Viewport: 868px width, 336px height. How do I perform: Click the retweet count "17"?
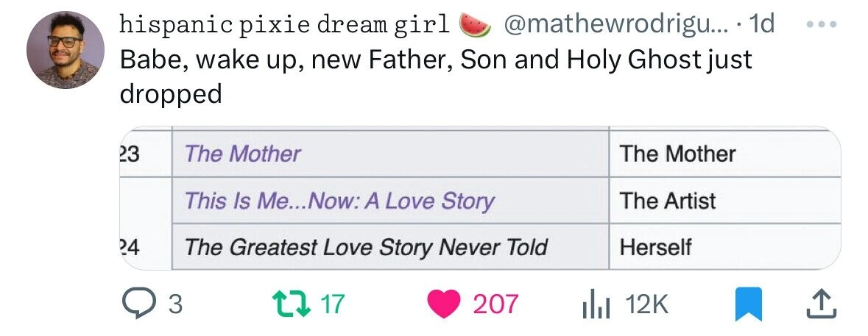332,304
